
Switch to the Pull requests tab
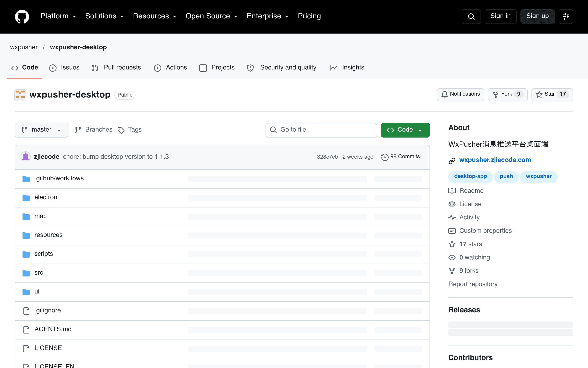(116, 68)
